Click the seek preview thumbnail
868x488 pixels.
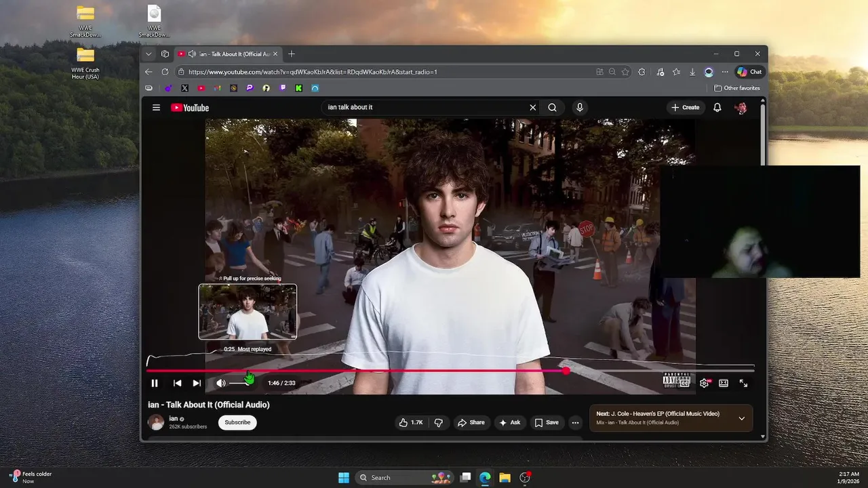(x=248, y=312)
